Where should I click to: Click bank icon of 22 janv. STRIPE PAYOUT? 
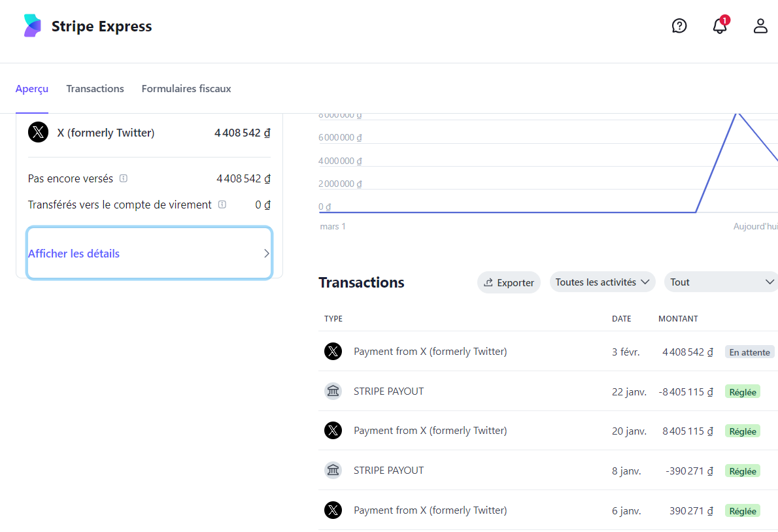333,391
